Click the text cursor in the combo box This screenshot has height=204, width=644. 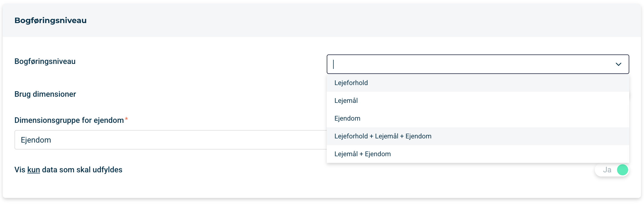click(x=333, y=64)
